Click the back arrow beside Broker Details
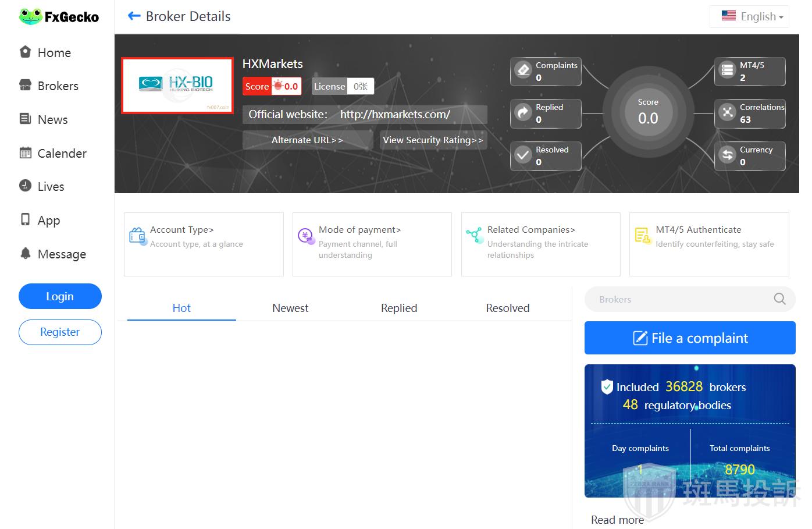 134,16
